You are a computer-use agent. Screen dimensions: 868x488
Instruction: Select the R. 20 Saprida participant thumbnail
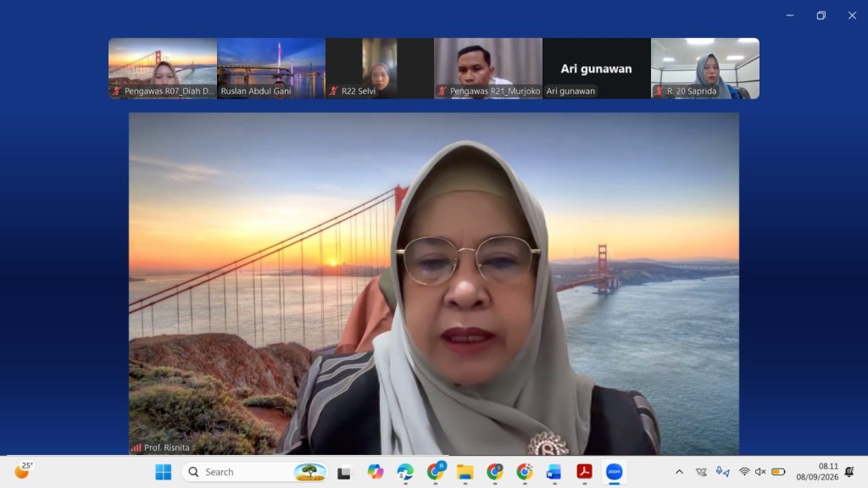(x=705, y=69)
